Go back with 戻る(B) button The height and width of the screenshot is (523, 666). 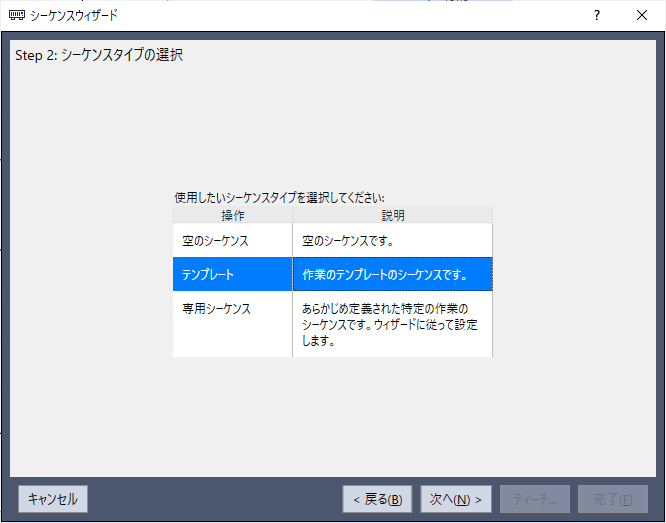coord(377,499)
